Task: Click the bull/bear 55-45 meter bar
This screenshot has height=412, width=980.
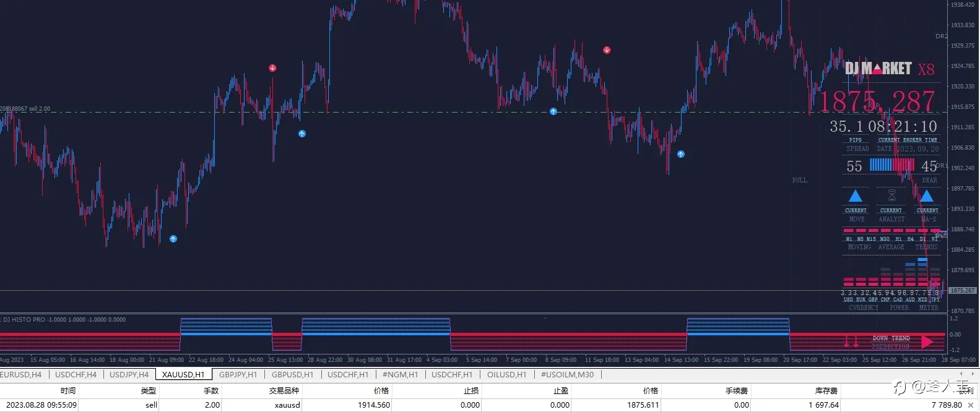Action: click(x=891, y=165)
